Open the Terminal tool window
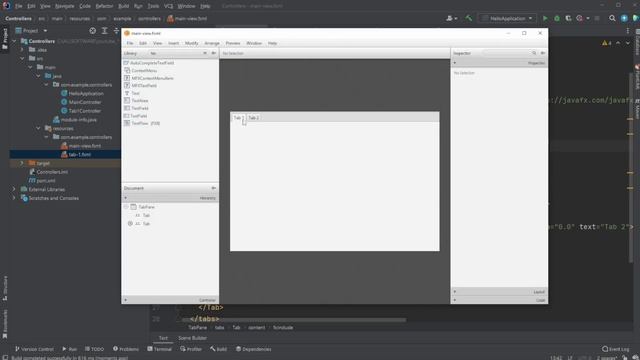Image resolution: width=640 pixels, height=360 pixels. coord(159,349)
